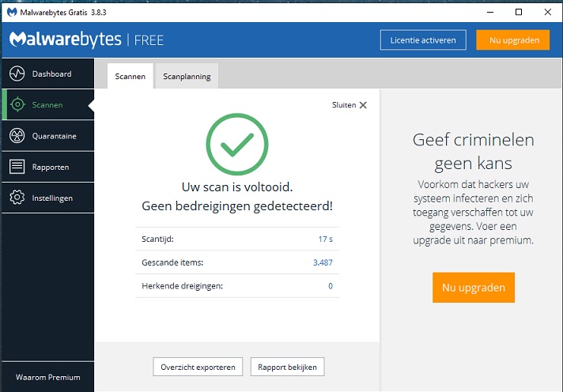
Task: Click the Scannen target icon
Action: coord(17,104)
